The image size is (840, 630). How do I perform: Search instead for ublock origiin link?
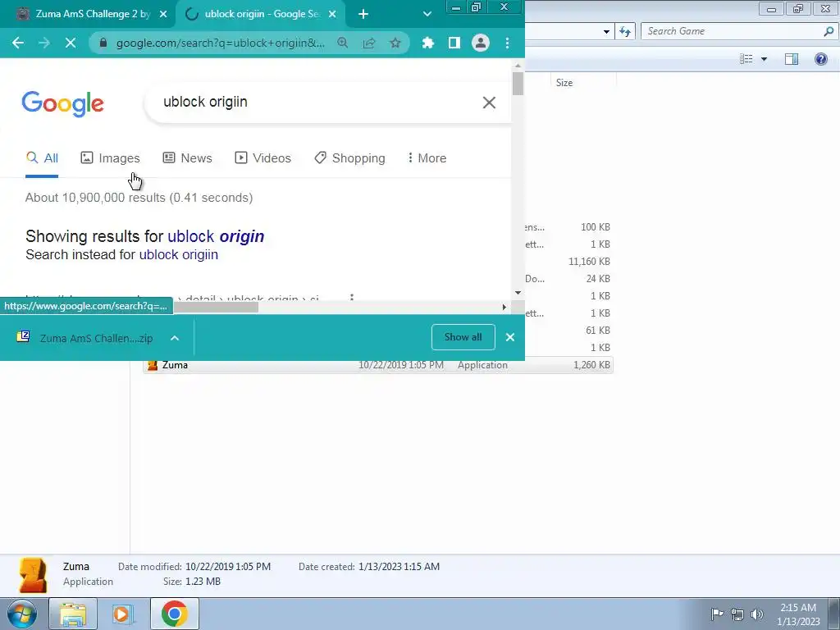click(178, 254)
